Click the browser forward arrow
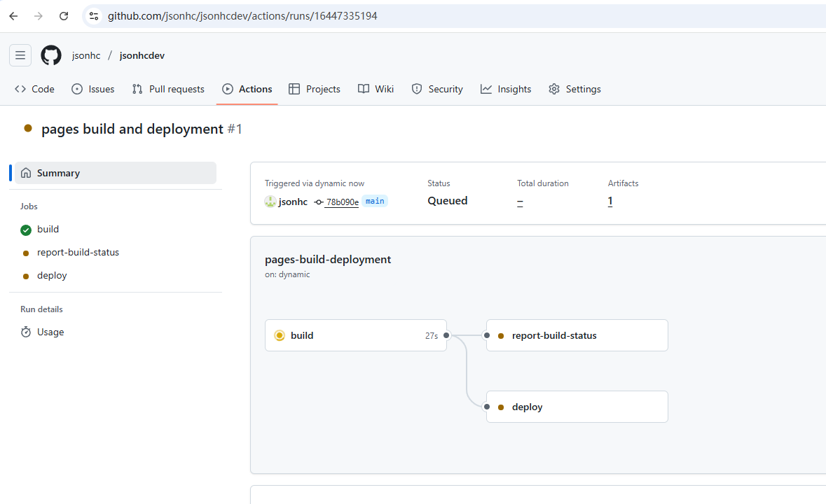Screen dimensions: 826x504 (x=39, y=16)
